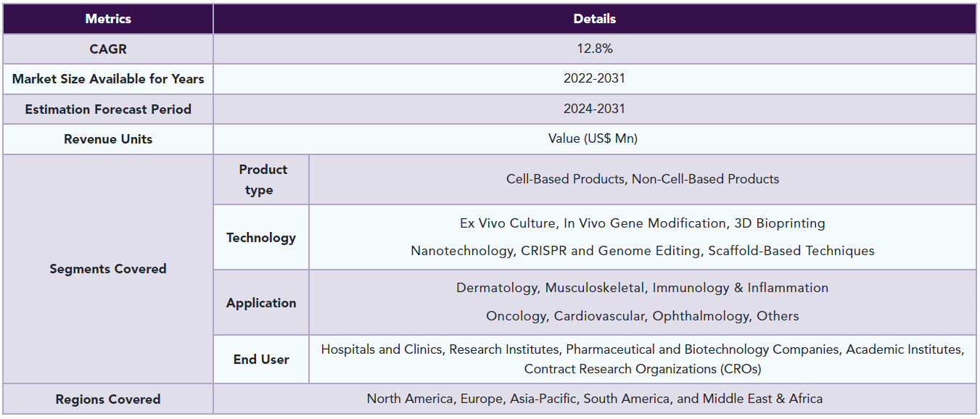The width and height of the screenshot is (980, 419).
Task: Click the Nanotechnology, CRISPR and Genome Editing line
Action: pyautogui.click(x=643, y=251)
